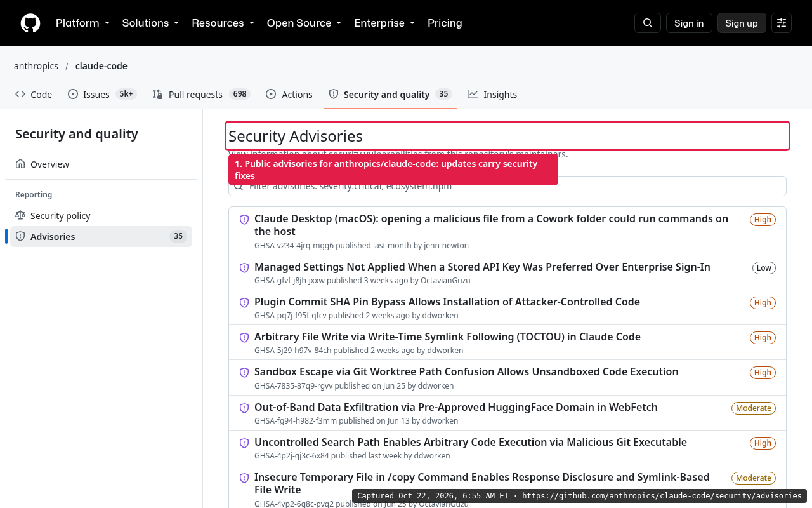Click shield icon beside Plugin Commit SHA advisory

coord(244,303)
